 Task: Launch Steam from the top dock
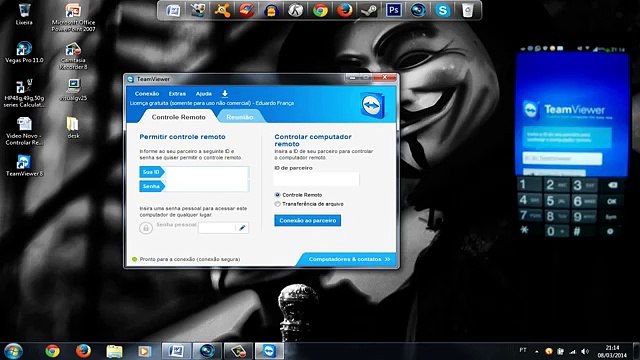(369, 10)
